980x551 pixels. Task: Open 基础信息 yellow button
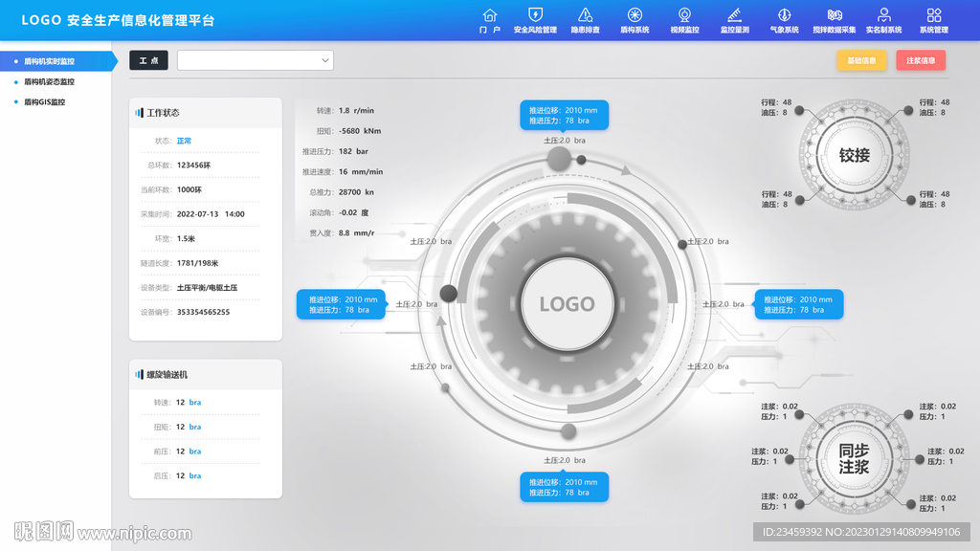[x=861, y=60]
